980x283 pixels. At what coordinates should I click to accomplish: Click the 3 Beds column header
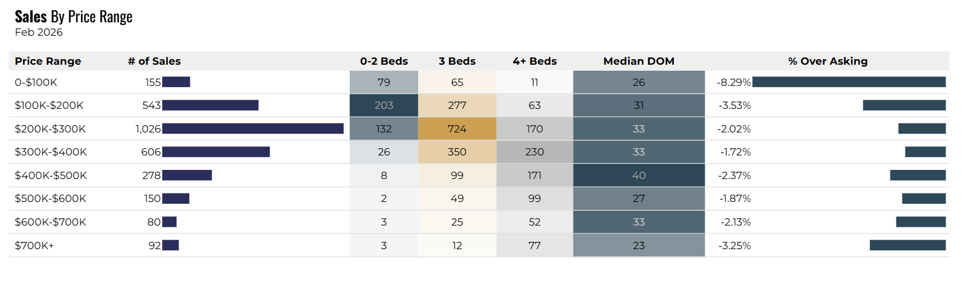(457, 61)
